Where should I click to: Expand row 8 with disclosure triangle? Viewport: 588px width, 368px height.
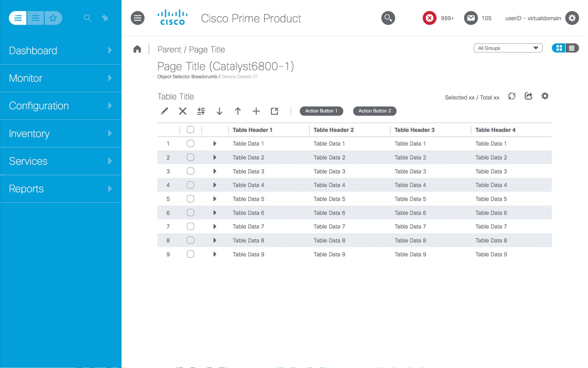214,240
